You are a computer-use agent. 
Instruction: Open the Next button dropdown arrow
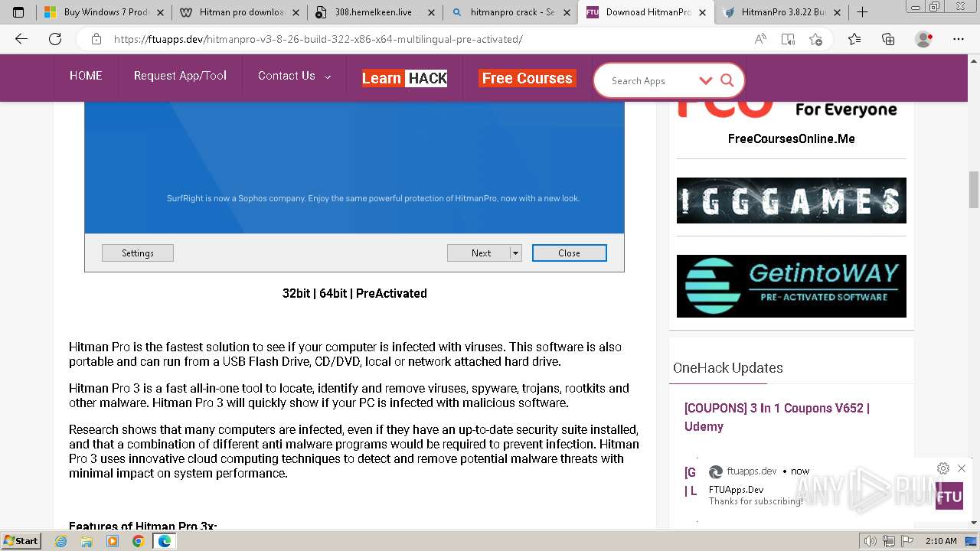tap(516, 253)
